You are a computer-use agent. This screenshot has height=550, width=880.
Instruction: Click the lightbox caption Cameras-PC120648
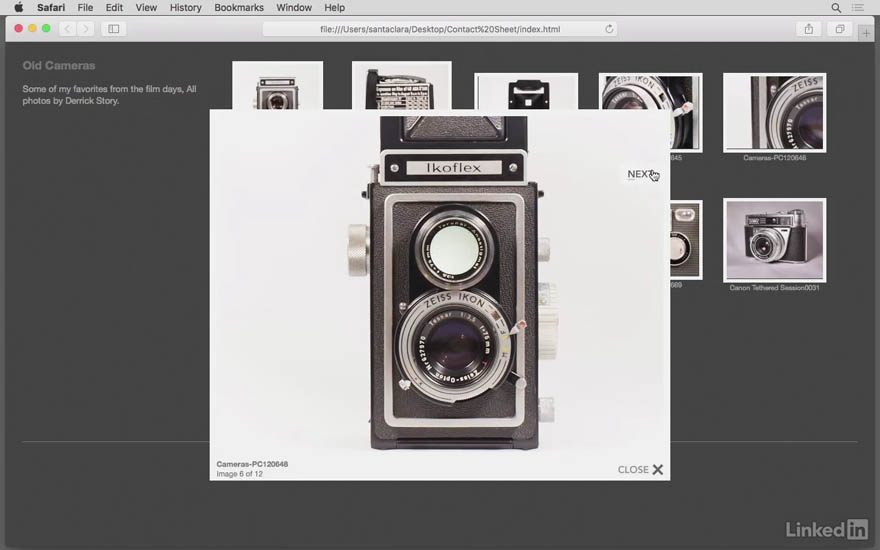(252, 464)
